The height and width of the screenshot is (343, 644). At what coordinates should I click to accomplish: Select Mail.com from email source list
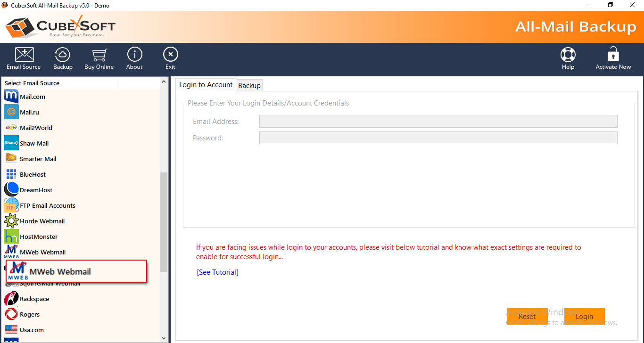32,97
